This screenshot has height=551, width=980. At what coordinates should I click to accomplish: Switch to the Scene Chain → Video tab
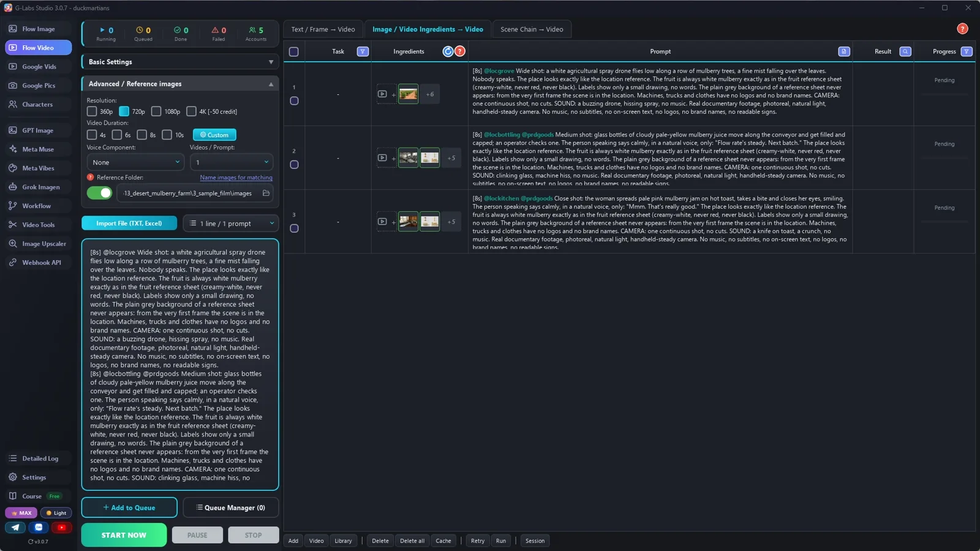click(x=532, y=29)
